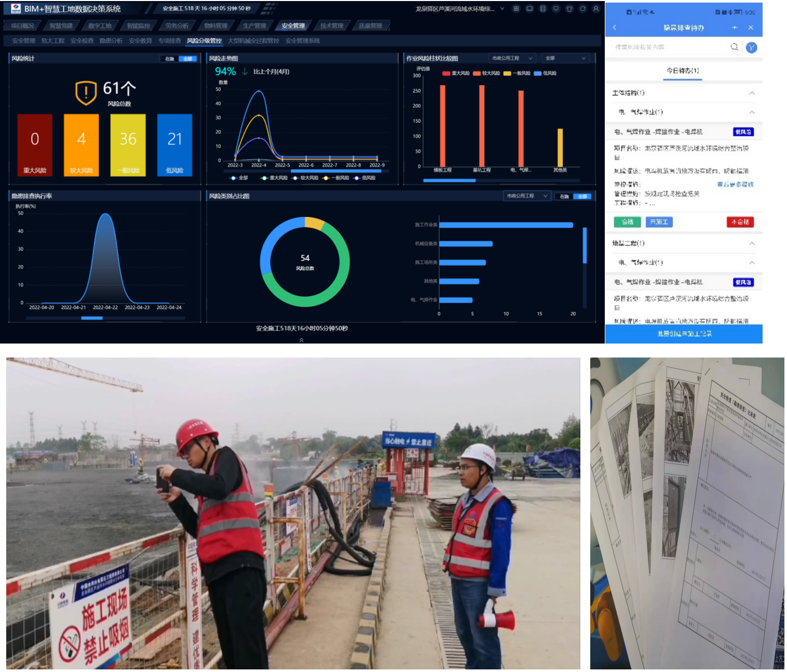
Task: Expand the project name dropdown in header
Action: [x=502, y=9]
